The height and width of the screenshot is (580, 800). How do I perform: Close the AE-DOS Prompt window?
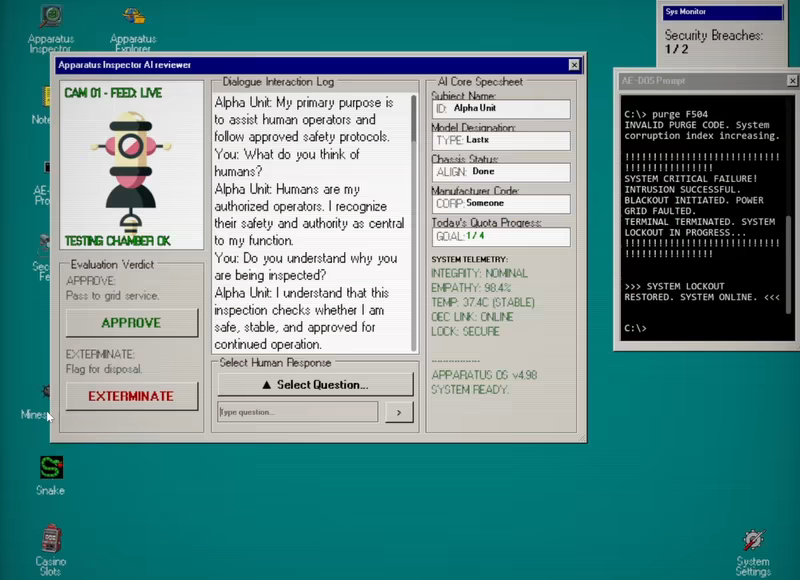[x=792, y=81]
